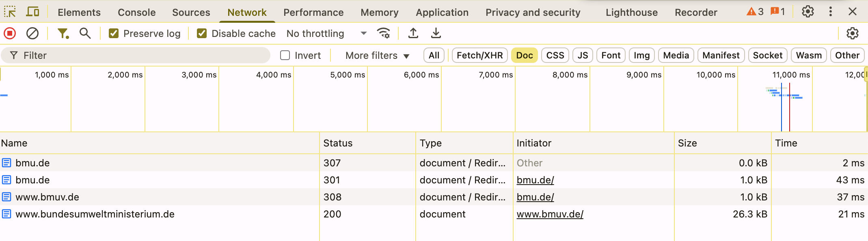Toggle the device toolbar icon
868x241 pixels.
point(32,12)
